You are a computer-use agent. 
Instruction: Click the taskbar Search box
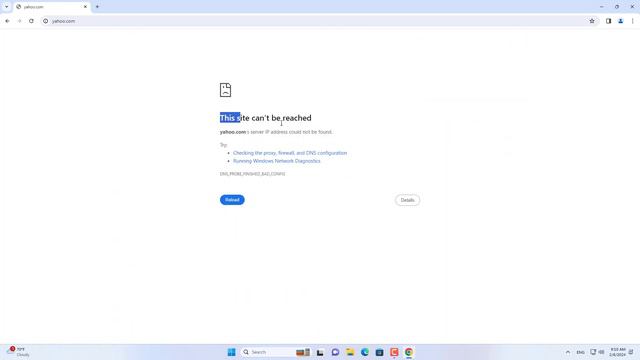276,352
